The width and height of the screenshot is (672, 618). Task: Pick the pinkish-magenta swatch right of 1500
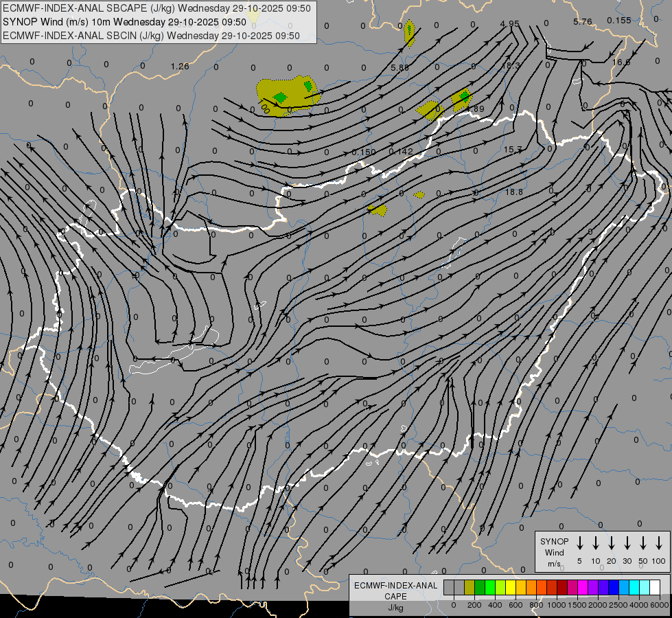pyautogui.click(x=573, y=587)
